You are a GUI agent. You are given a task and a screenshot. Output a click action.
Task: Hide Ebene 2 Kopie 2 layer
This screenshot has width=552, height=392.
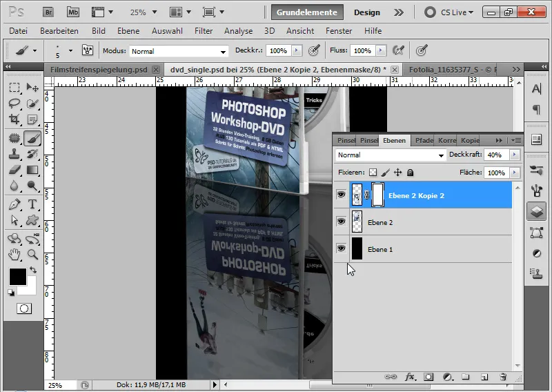coord(341,195)
